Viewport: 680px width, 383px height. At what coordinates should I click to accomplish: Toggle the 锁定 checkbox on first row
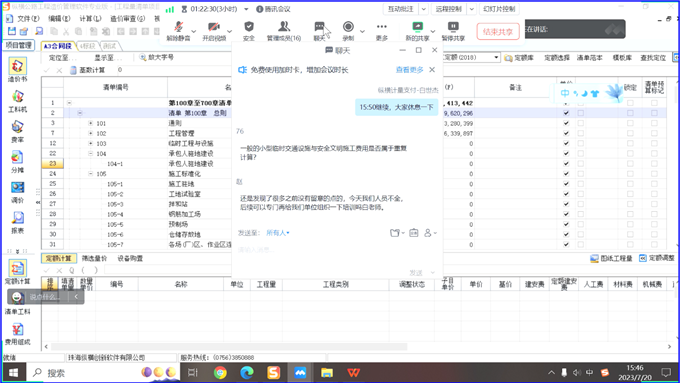pos(630,103)
